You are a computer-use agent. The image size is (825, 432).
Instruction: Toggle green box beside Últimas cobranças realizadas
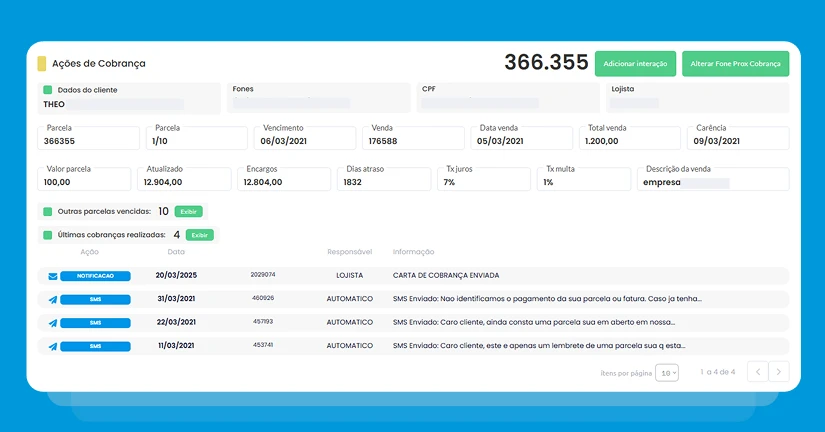pyautogui.click(x=47, y=235)
